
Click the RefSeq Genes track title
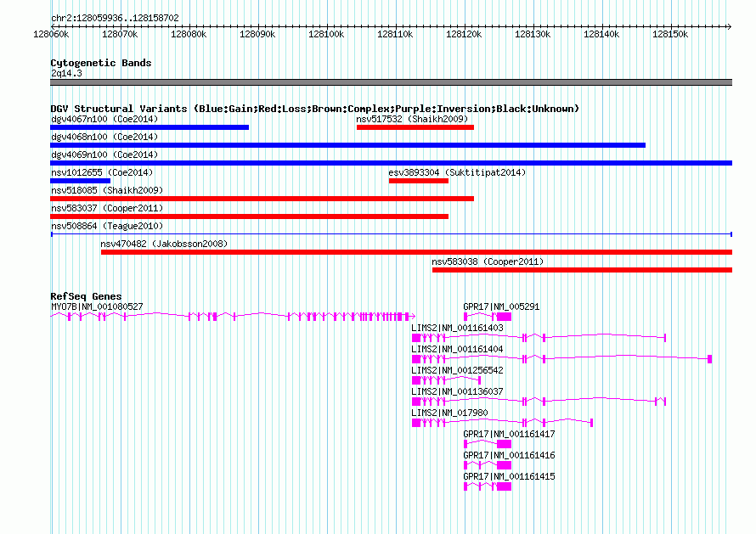pyautogui.click(x=86, y=296)
